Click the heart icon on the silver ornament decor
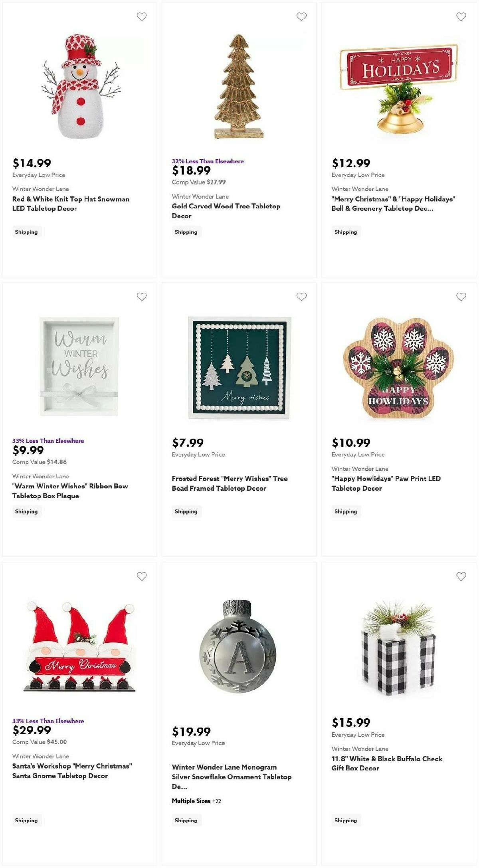This screenshot has height=868, width=479. click(x=302, y=577)
